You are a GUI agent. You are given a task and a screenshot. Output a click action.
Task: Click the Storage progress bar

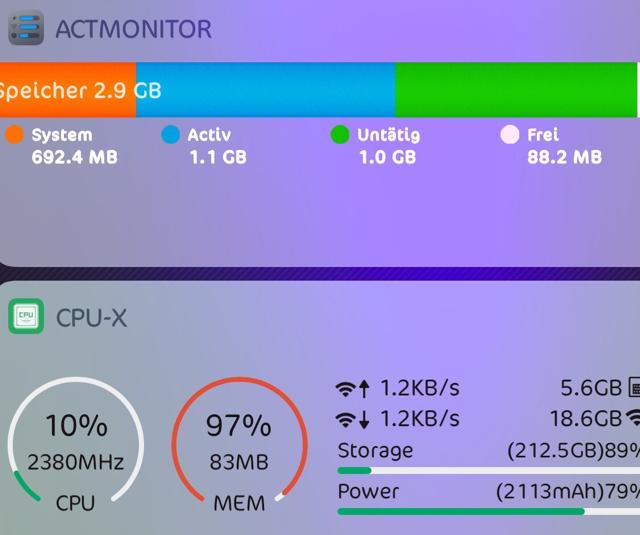488,470
